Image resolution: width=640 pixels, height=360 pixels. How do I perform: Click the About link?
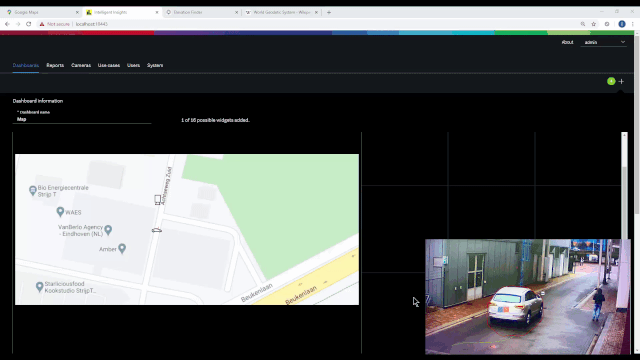click(x=567, y=42)
